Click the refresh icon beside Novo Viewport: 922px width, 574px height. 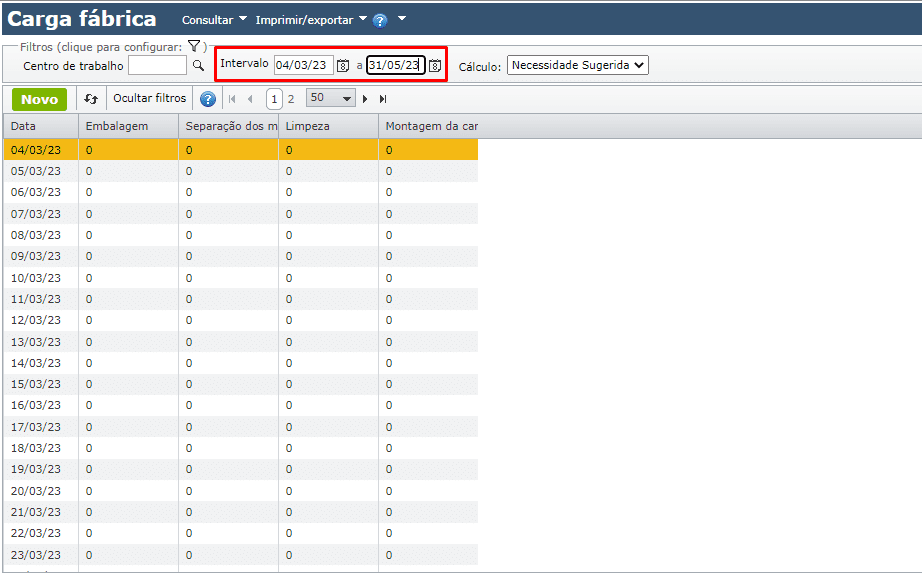coord(91,99)
